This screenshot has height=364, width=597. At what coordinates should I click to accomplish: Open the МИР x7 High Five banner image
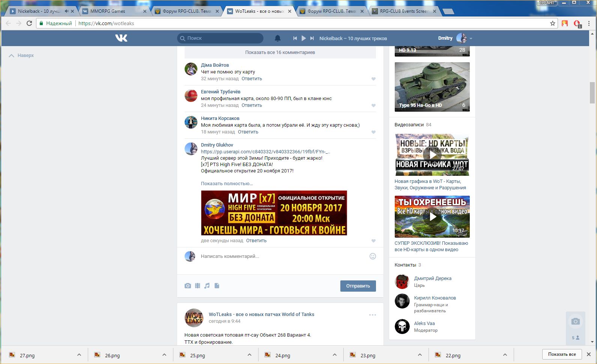(x=274, y=213)
